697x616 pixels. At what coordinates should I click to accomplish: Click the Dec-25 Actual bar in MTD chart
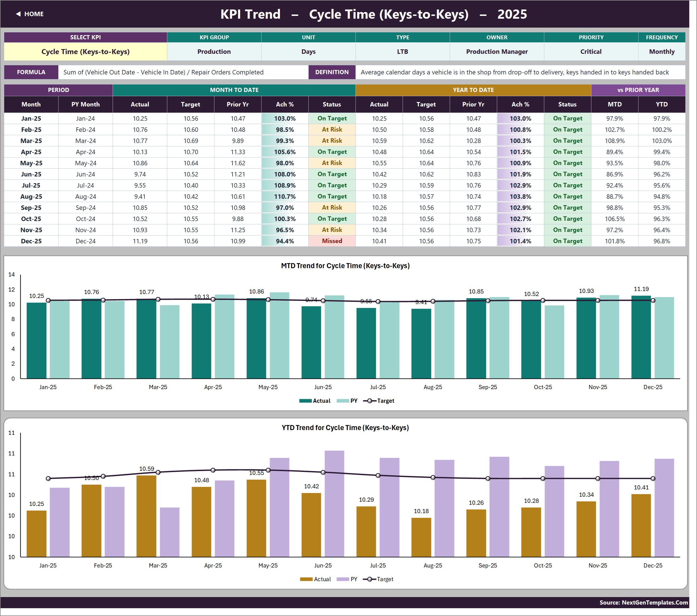click(x=641, y=337)
